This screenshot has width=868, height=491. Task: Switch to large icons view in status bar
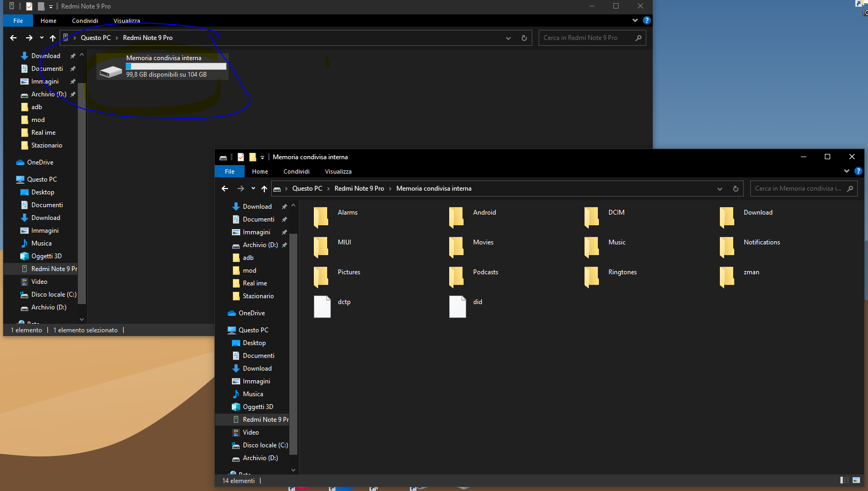click(x=856, y=480)
